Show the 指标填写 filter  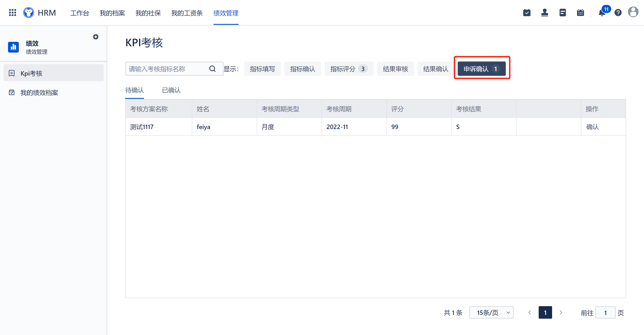[x=262, y=69]
